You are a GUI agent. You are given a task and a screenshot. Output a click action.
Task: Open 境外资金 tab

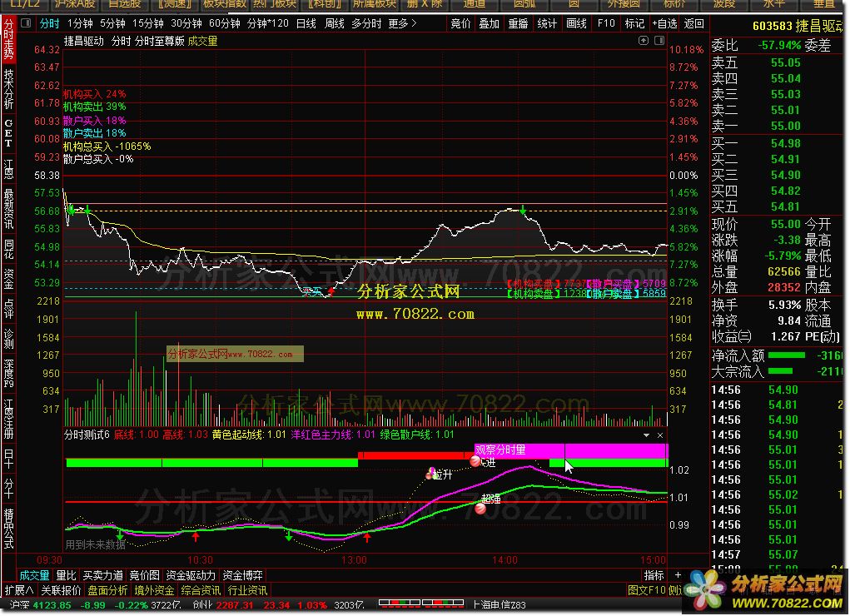[155, 590]
